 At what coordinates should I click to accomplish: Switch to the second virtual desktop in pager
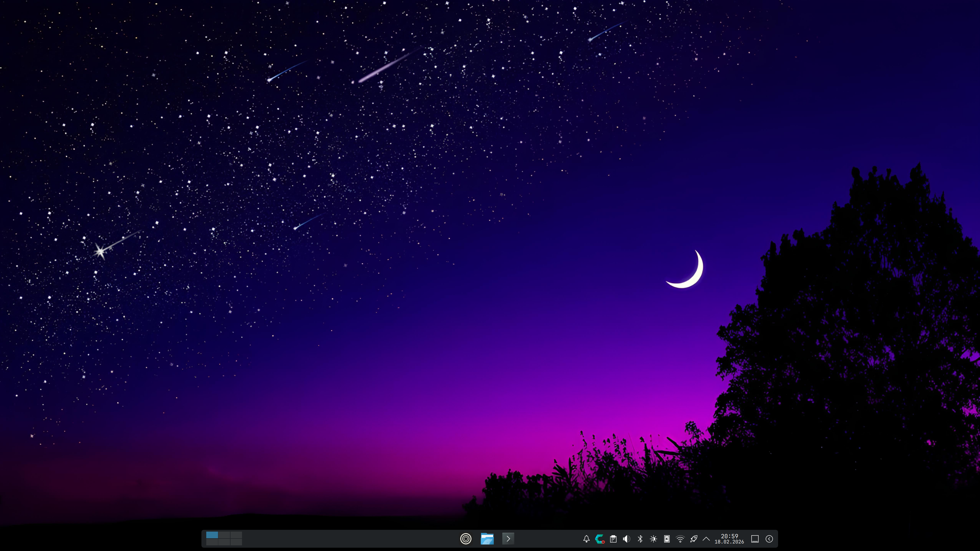[x=224, y=535]
